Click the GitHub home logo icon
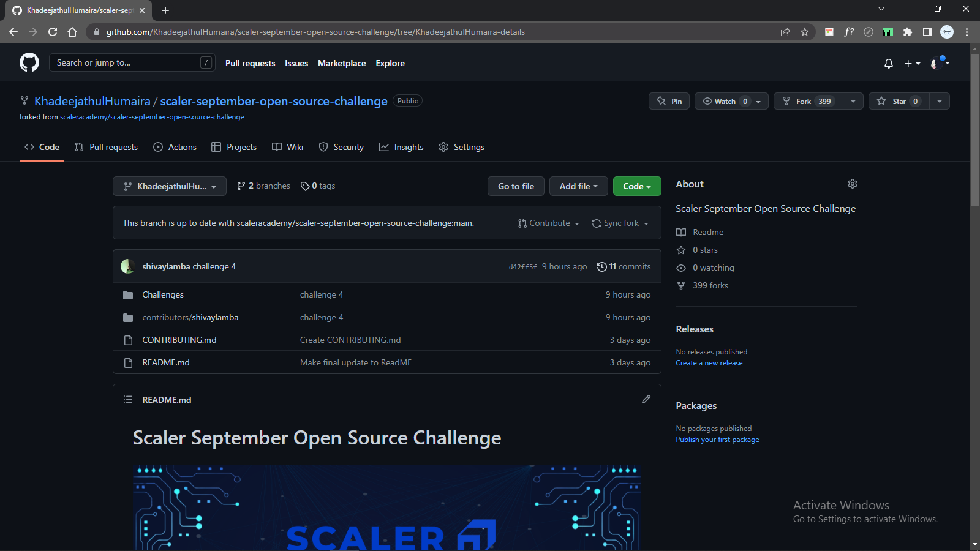Image resolution: width=980 pixels, height=551 pixels. coord(29,62)
